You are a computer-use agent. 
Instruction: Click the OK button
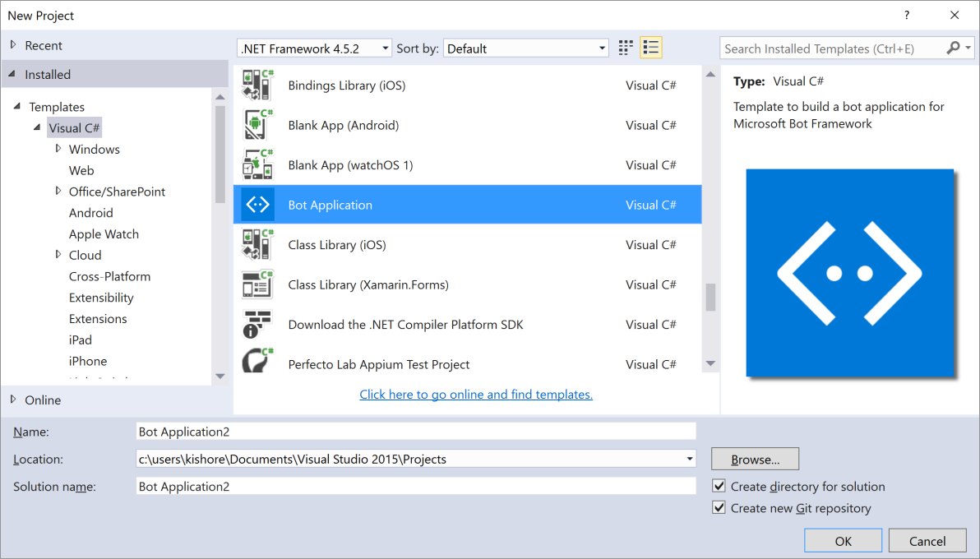[x=844, y=541]
